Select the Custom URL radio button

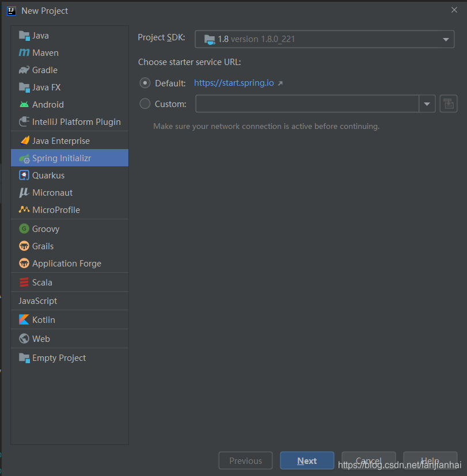point(145,104)
